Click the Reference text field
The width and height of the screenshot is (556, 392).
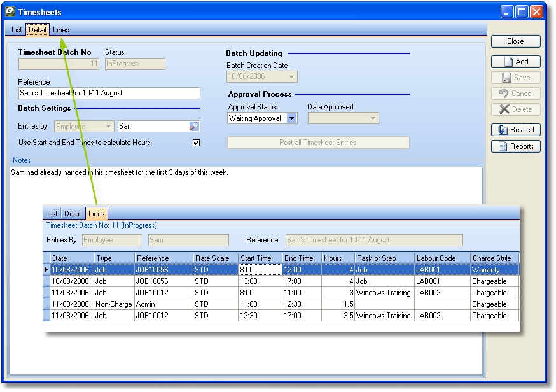coord(109,93)
